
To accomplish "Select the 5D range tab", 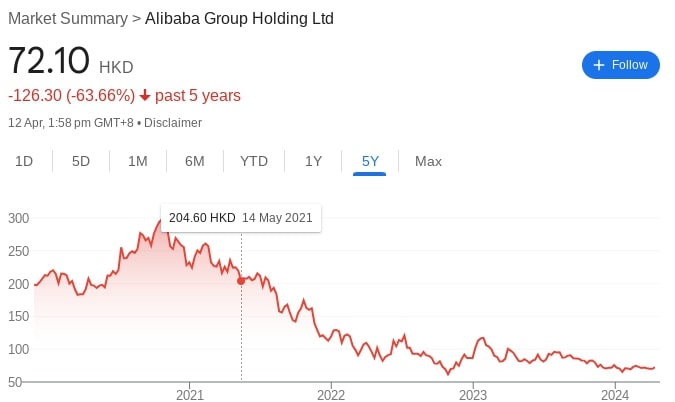I will point(81,161).
